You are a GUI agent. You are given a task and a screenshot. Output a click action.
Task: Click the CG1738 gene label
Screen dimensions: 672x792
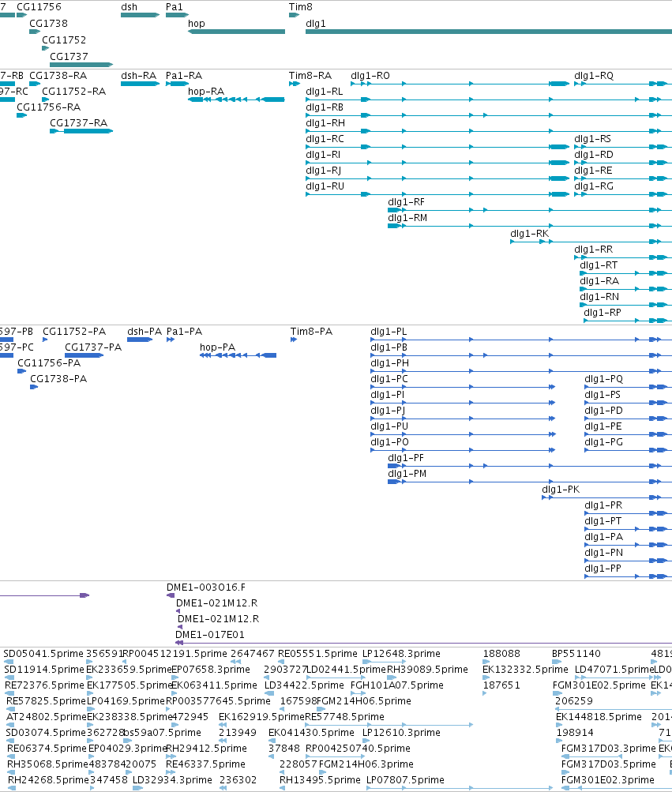[x=48, y=23]
